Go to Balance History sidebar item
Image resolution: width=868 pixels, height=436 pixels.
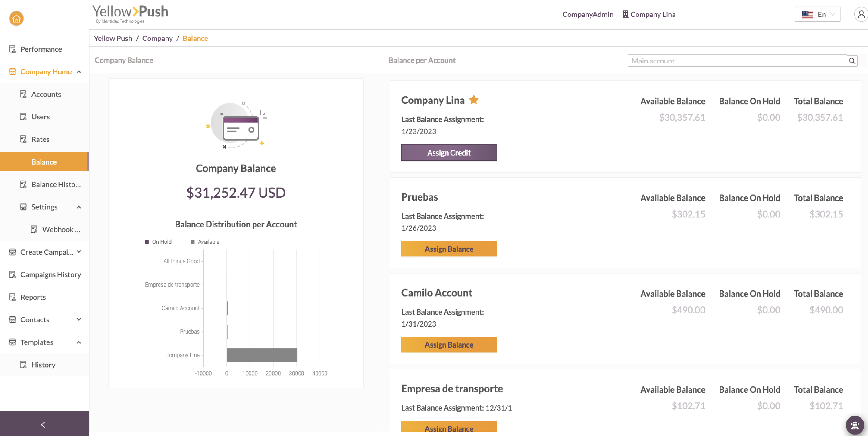(x=56, y=184)
